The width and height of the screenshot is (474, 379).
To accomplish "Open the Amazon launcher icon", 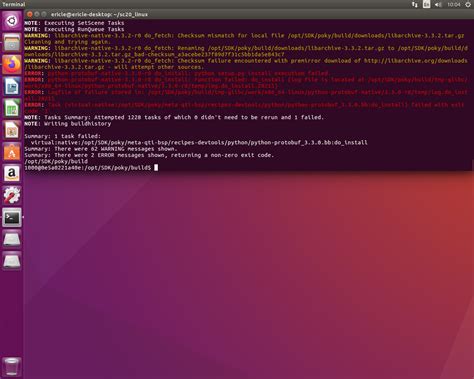I will click(12, 173).
